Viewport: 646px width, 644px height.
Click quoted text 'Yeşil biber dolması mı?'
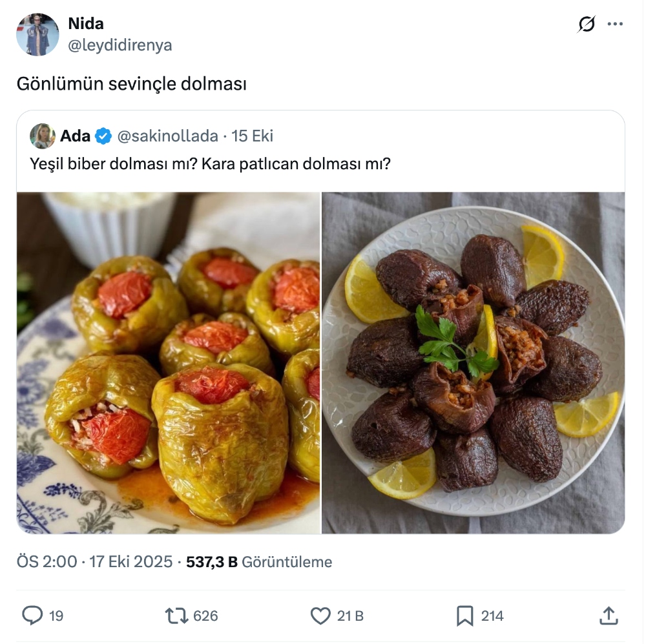[114, 164]
